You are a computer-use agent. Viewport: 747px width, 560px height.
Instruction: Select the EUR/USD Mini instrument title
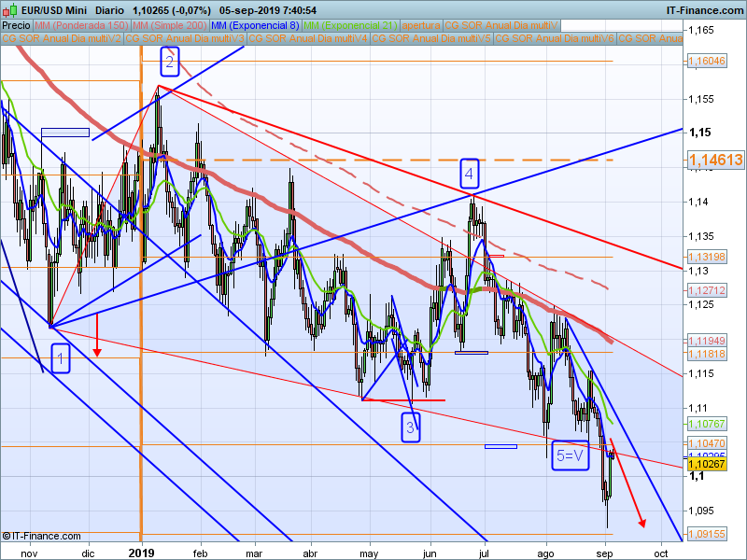click(x=54, y=10)
